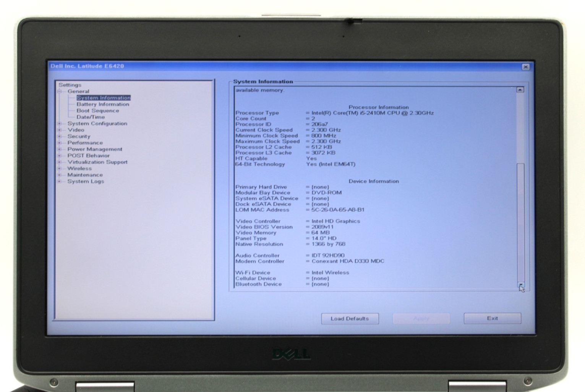Open Boot Sequence settings
The height and width of the screenshot is (392, 585).
(x=98, y=111)
